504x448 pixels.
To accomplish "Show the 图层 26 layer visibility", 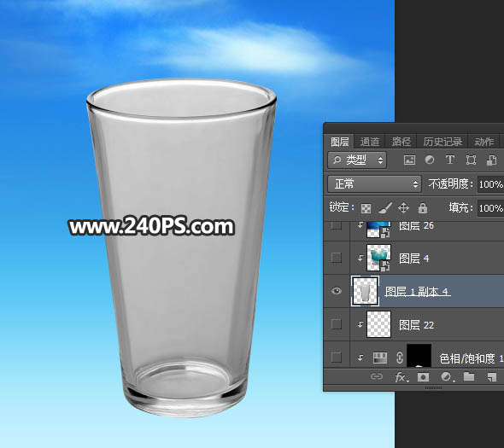I will (337, 226).
